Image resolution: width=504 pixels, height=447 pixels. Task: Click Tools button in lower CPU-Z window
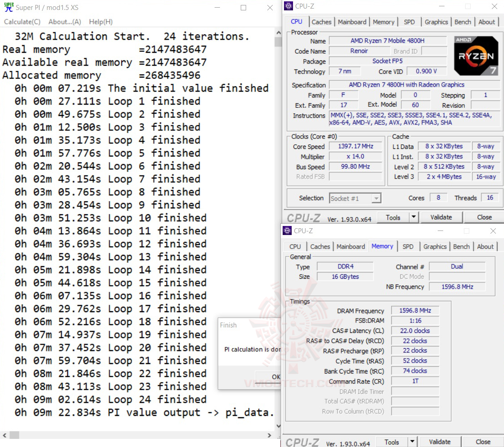(x=391, y=442)
